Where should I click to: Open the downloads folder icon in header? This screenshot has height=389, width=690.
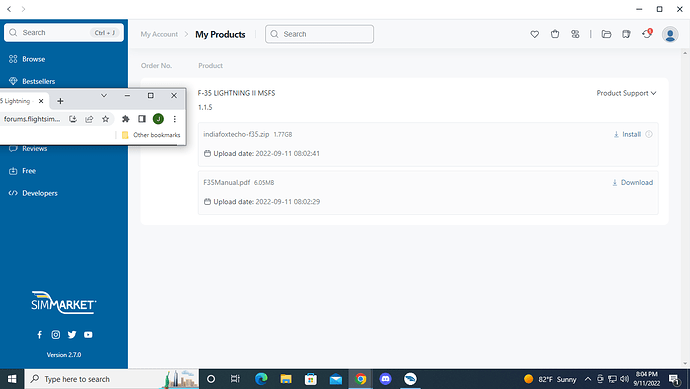(606, 34)
